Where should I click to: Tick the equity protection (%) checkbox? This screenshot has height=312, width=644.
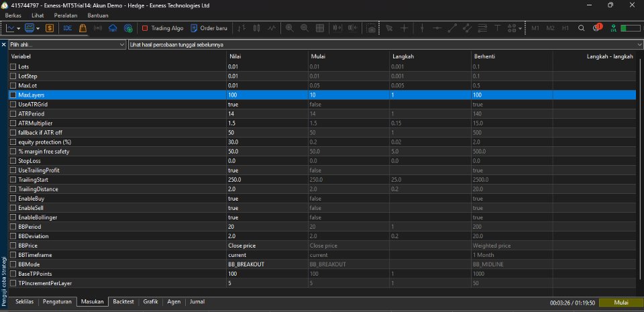coord(13,142)
